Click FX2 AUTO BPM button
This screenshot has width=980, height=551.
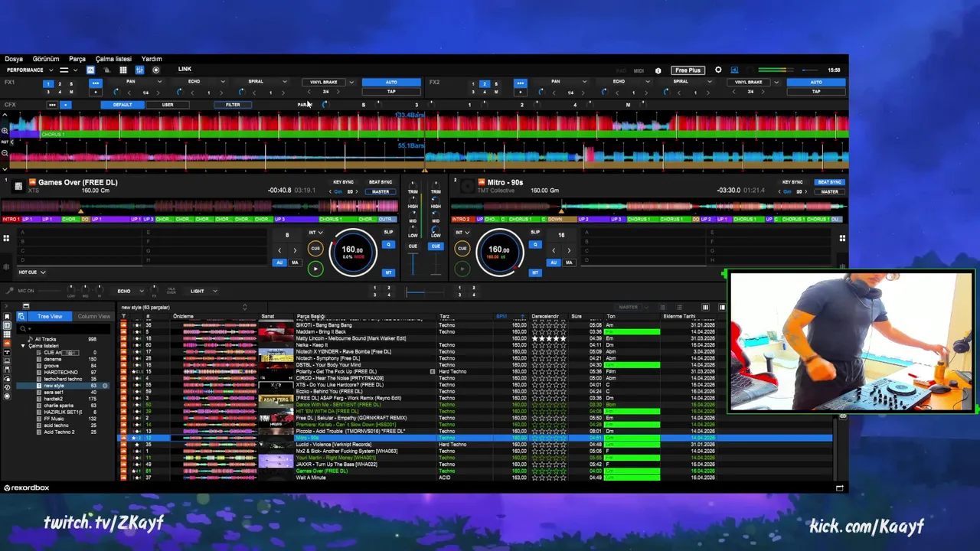[816, 82]
